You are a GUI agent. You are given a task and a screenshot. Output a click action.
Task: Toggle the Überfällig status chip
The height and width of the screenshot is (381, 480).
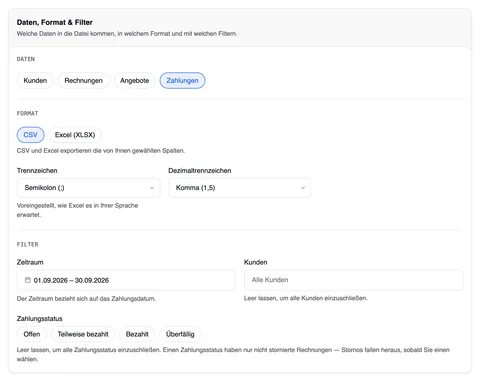pyautogui.click(x=180, y=334)
